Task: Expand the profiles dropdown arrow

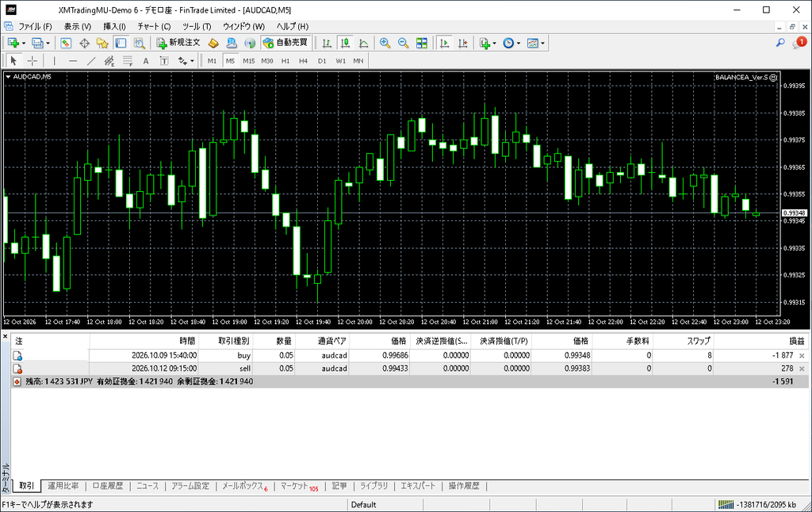Action: tap(48, 44)
